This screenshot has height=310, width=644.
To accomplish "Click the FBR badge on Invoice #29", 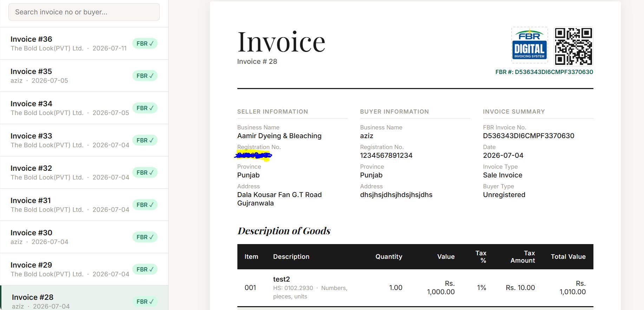I will click(145, 269).
